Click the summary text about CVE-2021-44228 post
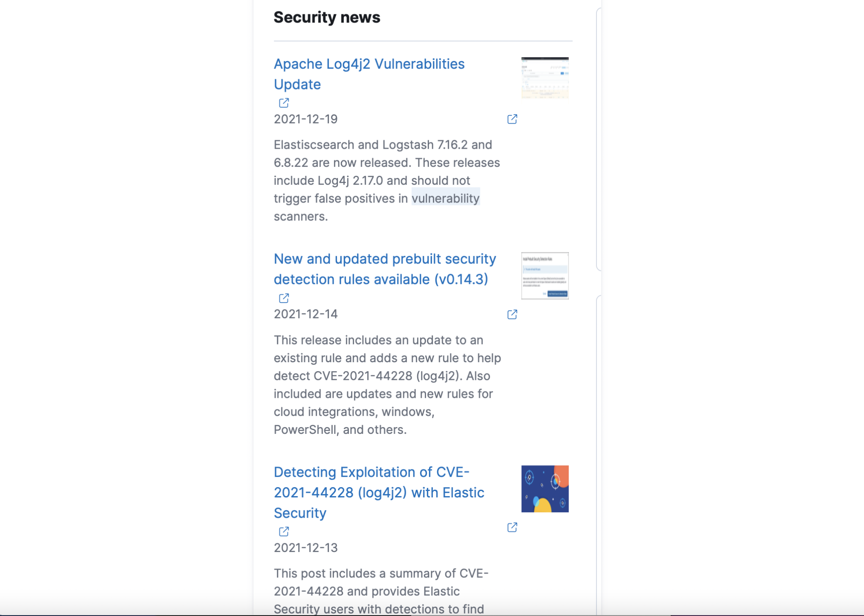Screen dimensions: 864x616 click(381, 591)
